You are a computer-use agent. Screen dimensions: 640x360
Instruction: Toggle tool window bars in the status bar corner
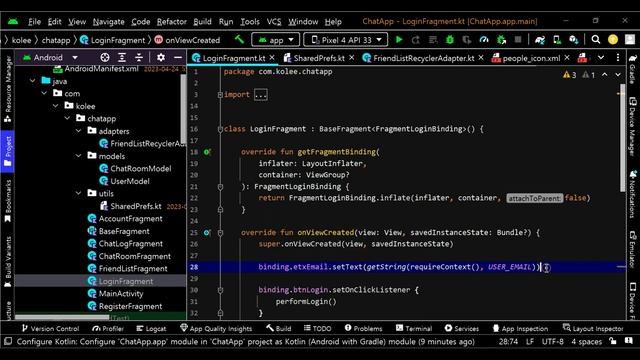8,341
